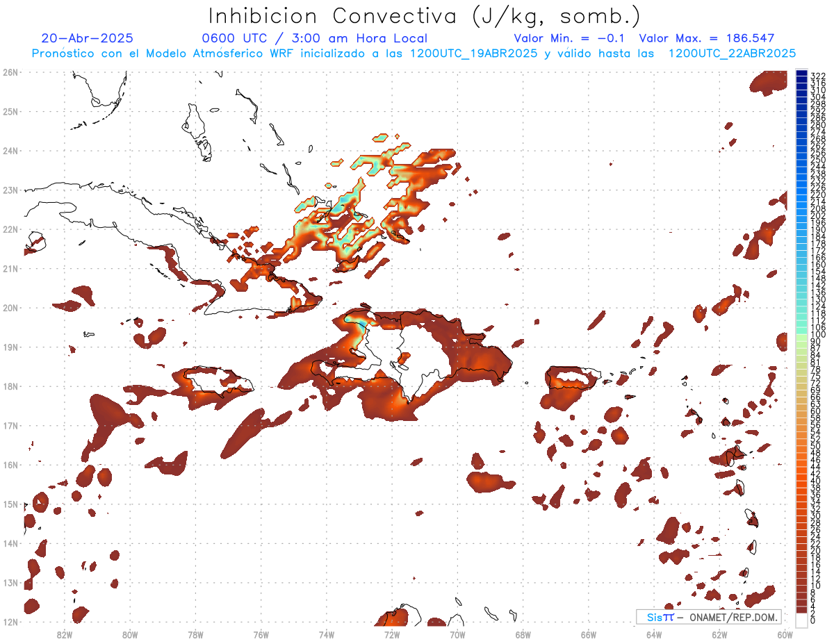Click the 'Inhibicion Convectiva (J/kg, somb.)' title
Image resolution: width=834 pixels, height=644 pixels.
tap(425, 17)
